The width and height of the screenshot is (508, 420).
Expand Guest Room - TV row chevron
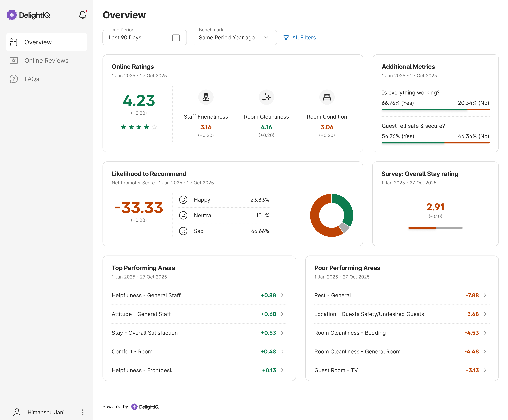tap(485, 370)
